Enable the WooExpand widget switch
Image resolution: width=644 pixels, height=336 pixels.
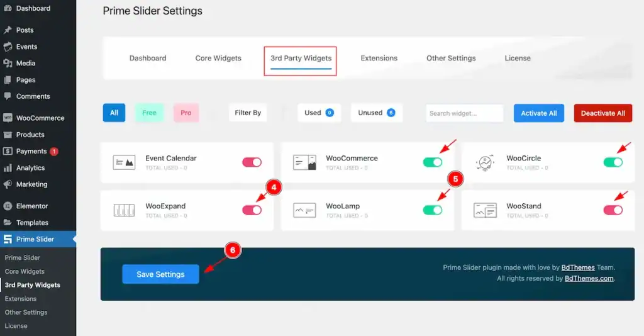(252, 210)
